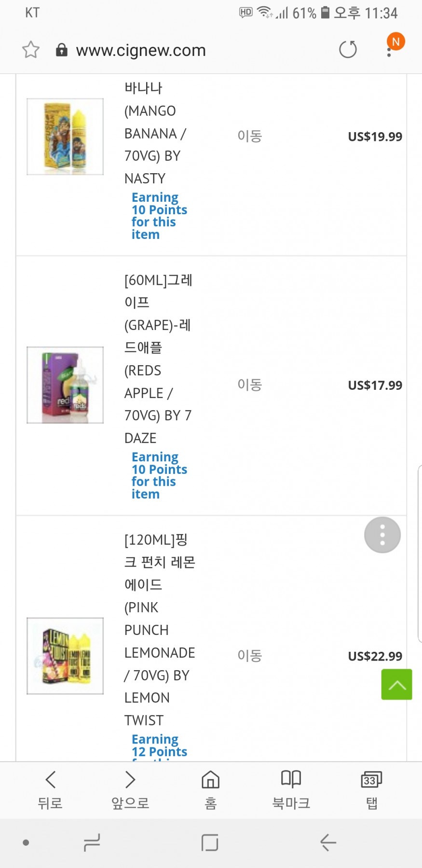The image size is (422, 868).
Task: Show the 33 open tabs
Action: pos(371,789)
